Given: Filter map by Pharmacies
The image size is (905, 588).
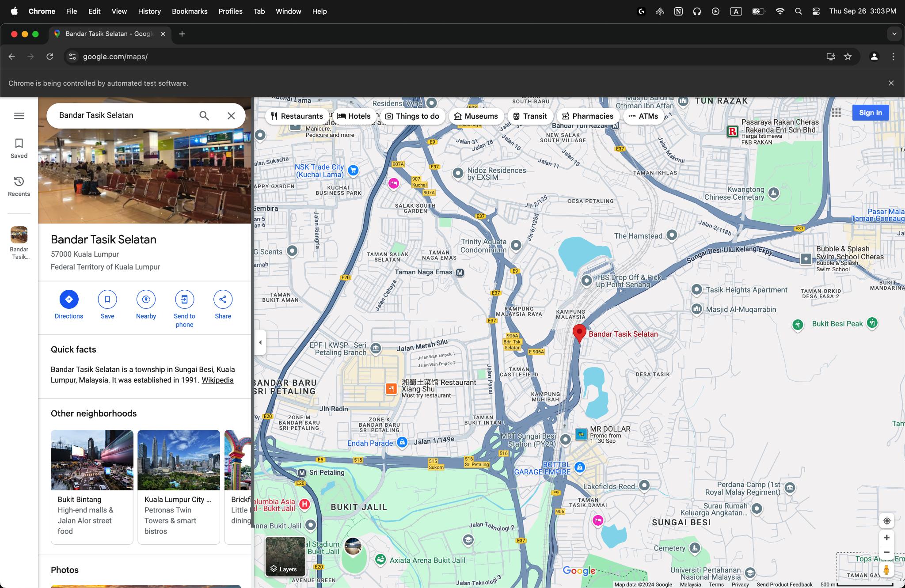Looking at the screenshot, I should coord(588,116).
